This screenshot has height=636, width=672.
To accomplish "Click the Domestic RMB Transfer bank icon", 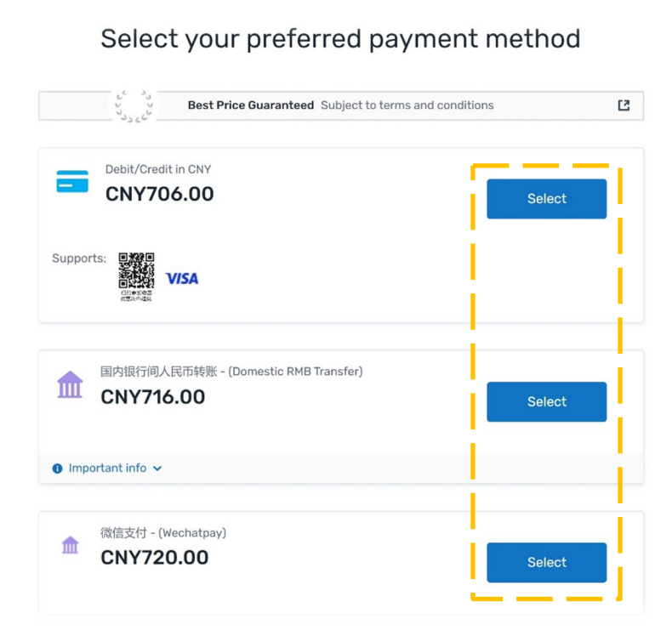I will pyautogui.click(x=70, y=384).
